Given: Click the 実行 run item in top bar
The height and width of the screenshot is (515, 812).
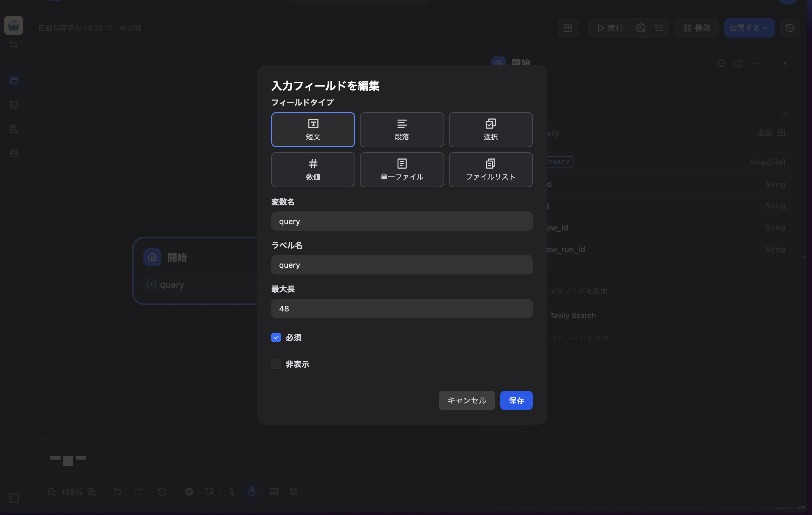Looking at the screenshot, I should click(609, 28).
